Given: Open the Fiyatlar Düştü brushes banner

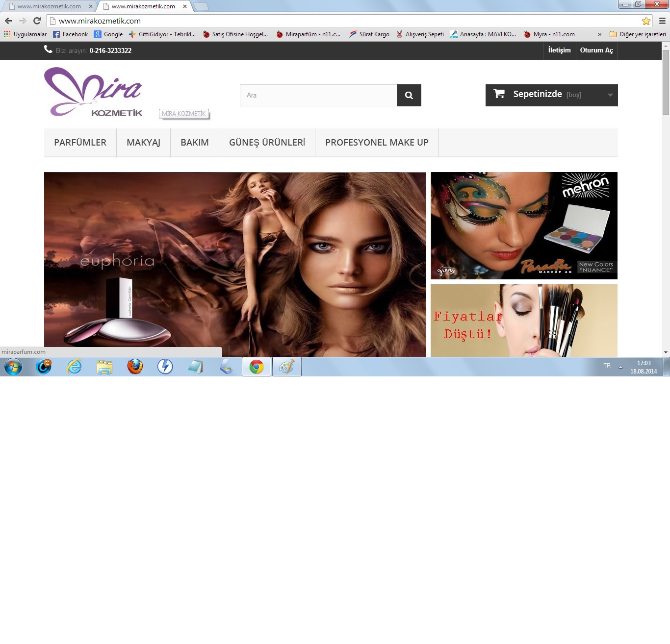Looking at the screenshot, I should [x=524, y=321].
